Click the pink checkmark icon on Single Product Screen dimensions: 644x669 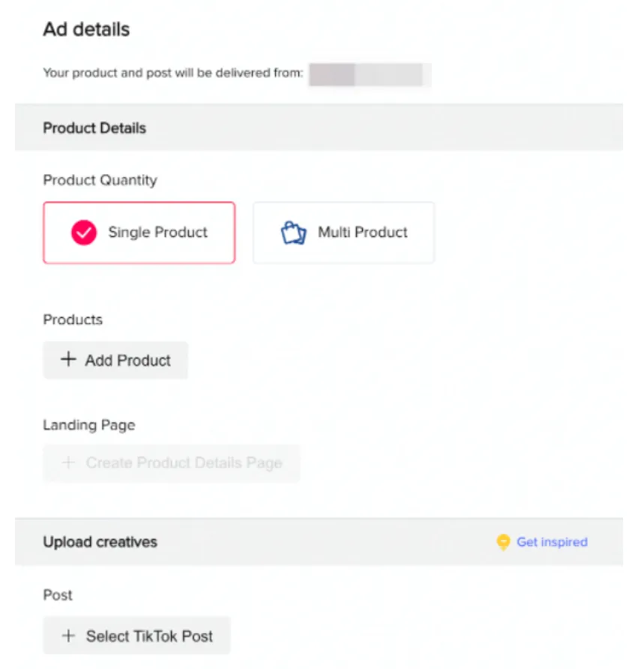(x=83, y=232)
